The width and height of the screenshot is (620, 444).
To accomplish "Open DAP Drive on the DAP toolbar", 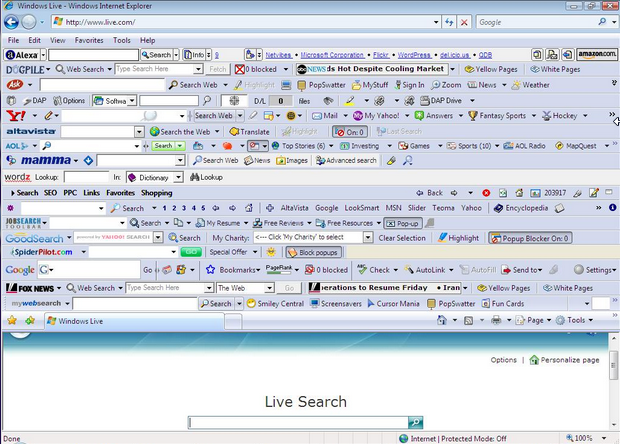I will 441,101.
